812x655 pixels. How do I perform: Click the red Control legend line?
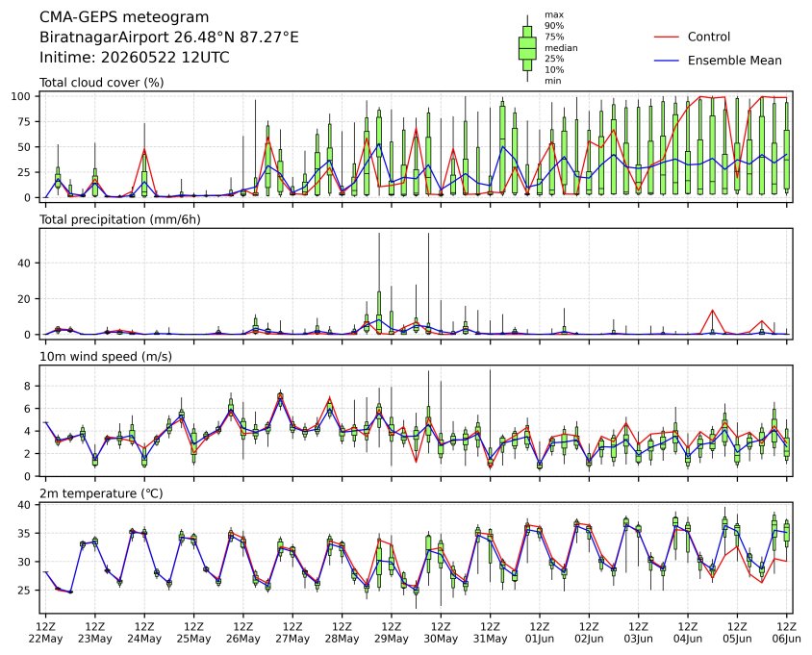click(x=667, y=37)
